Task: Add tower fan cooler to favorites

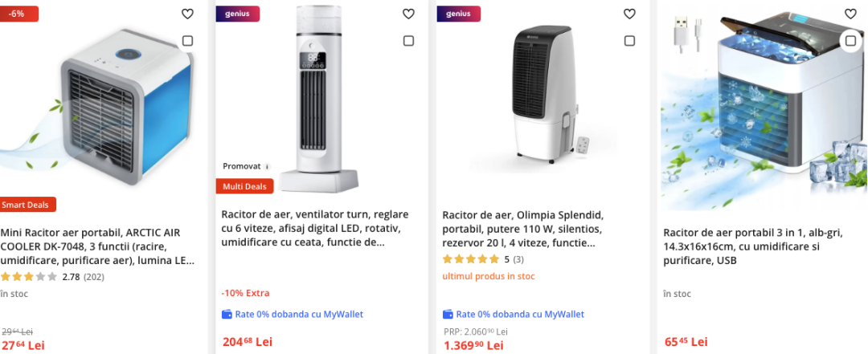Action: 408,14
